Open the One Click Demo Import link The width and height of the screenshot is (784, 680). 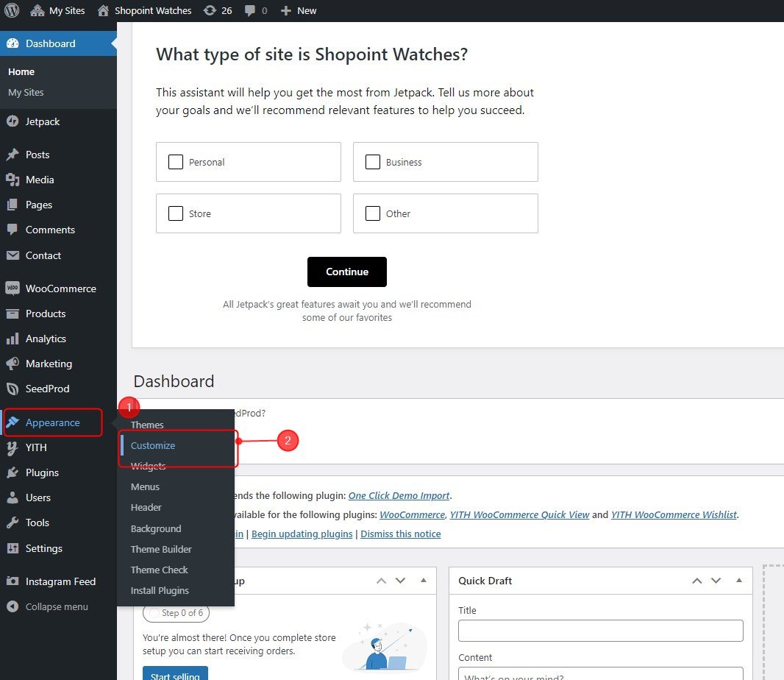click(x=399, y=495)
